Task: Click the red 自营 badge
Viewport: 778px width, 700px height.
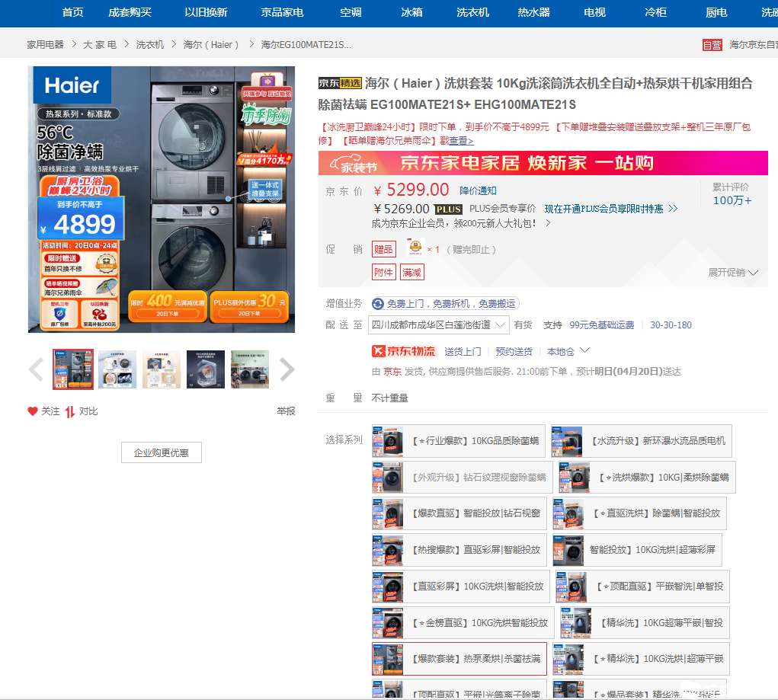Action: coord(712,45)
